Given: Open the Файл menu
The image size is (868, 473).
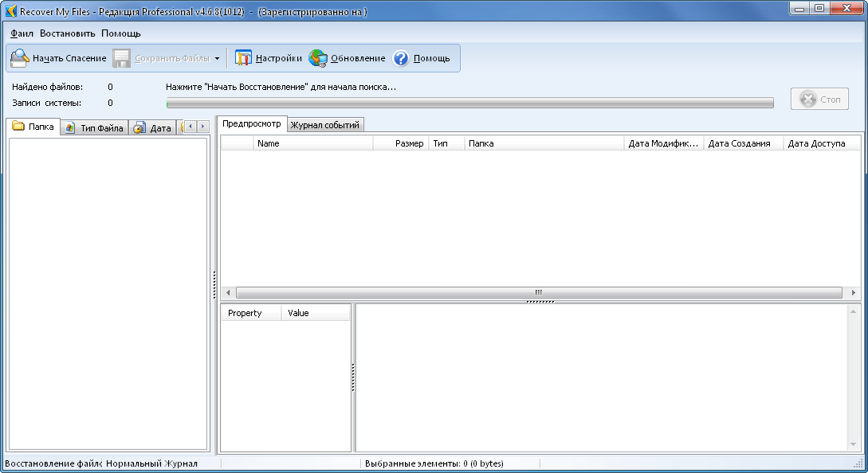Looking at the screenshot, I should 22,33.
